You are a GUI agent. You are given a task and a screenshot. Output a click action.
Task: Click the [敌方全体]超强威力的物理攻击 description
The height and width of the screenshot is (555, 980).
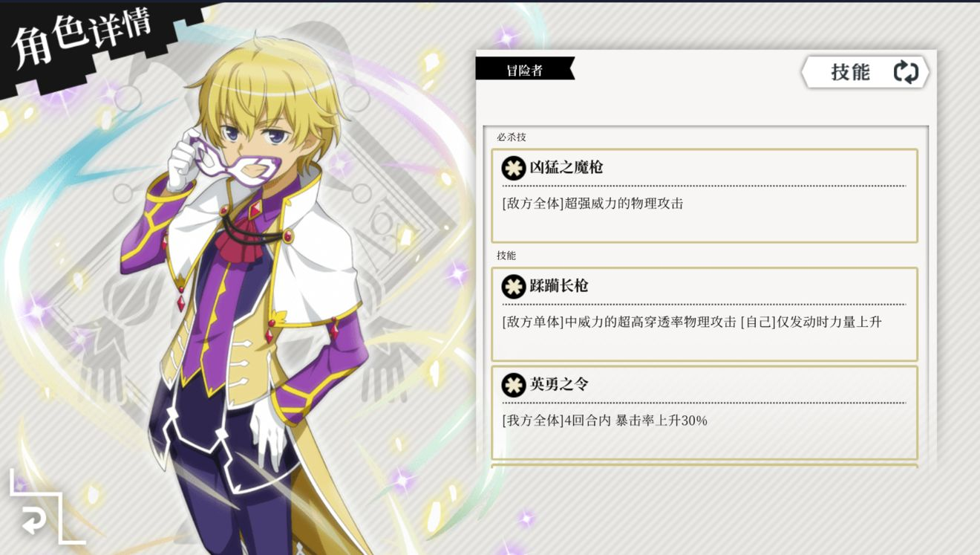[592, 204]
